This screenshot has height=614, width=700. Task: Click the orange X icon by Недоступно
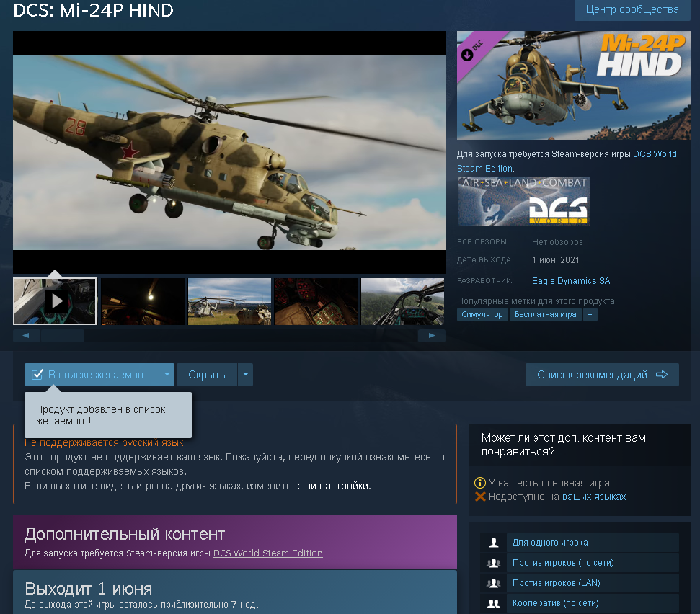tap(480, 497)
